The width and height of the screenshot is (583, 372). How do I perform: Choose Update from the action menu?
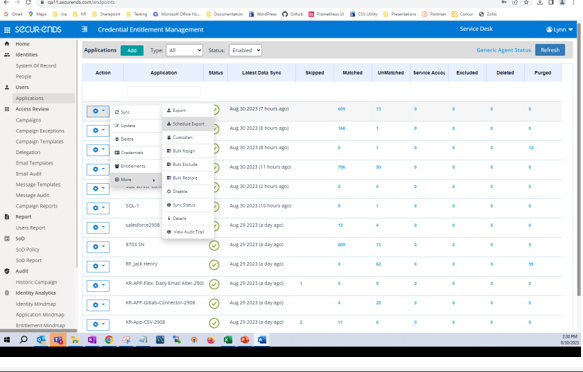point(136,126)
